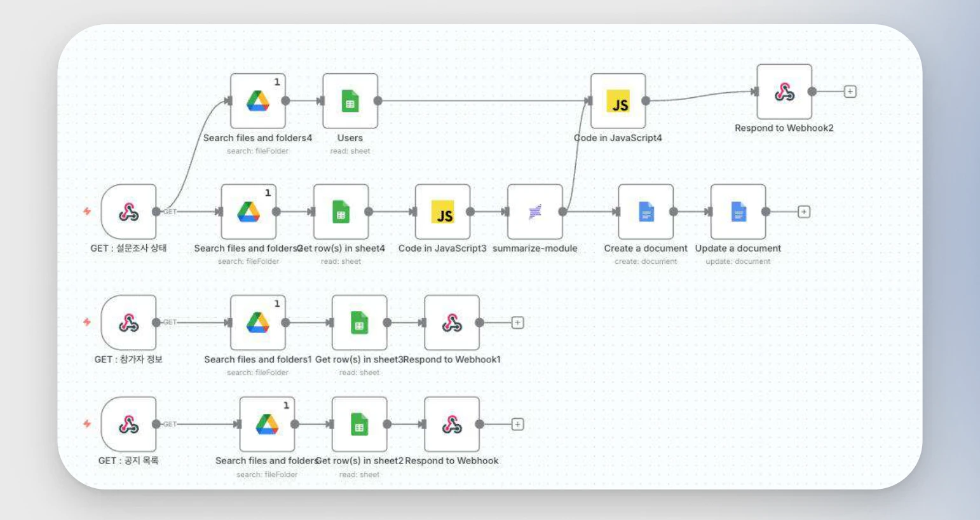Open the 'Code in JavaScript4' node

coord(618,100)
